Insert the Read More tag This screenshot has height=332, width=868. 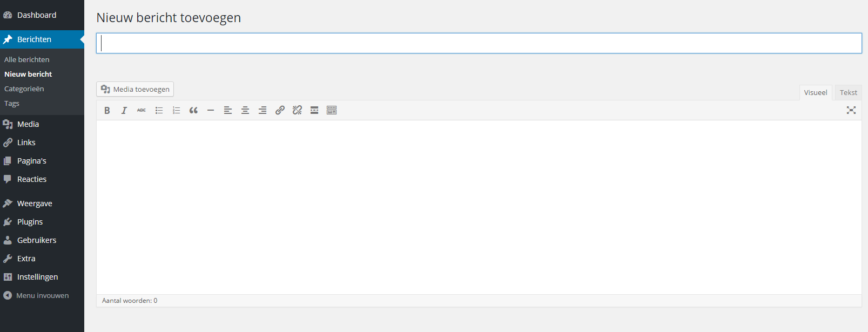(314, 110)
